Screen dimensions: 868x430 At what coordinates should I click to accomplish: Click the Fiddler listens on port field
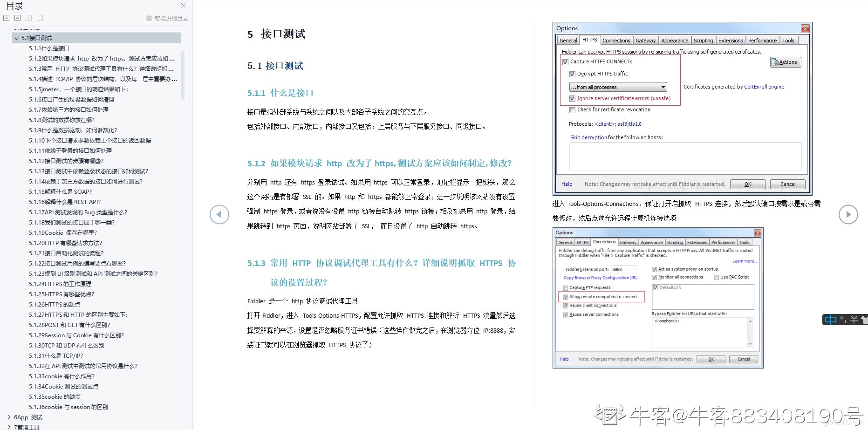(x=623, y=269)
